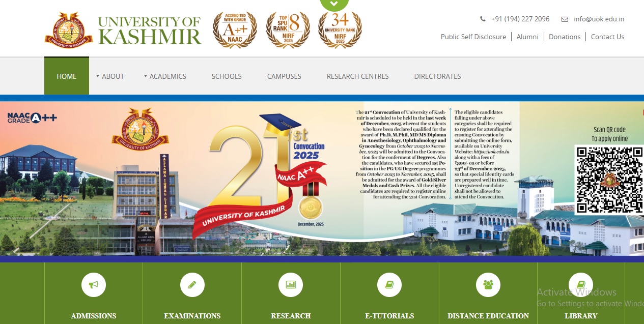This screenshot has width=644, height=324.
Task: Click the 34 University Rank NIRF badge
Action: tap(340, 30)
